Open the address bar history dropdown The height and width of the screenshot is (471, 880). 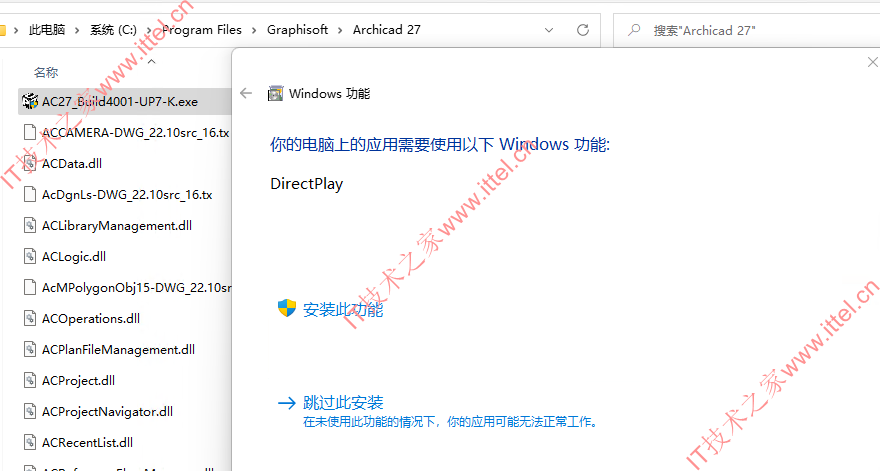(x=549, y=30)
